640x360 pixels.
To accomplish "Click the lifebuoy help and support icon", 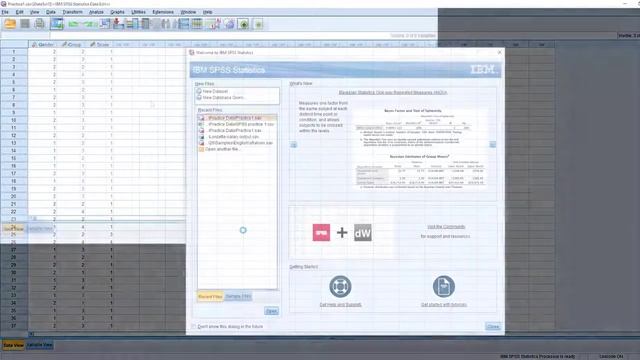I will (340, 287).
